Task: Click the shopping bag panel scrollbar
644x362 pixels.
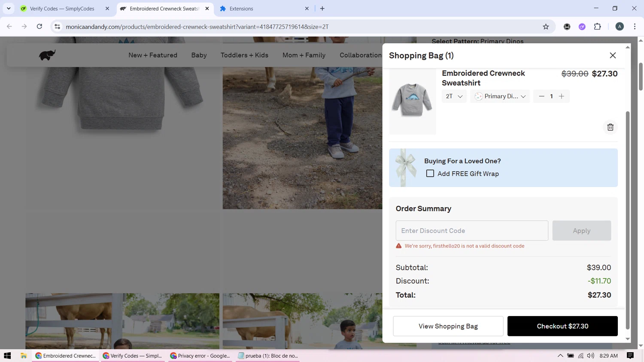Action: tap(627, 220)
